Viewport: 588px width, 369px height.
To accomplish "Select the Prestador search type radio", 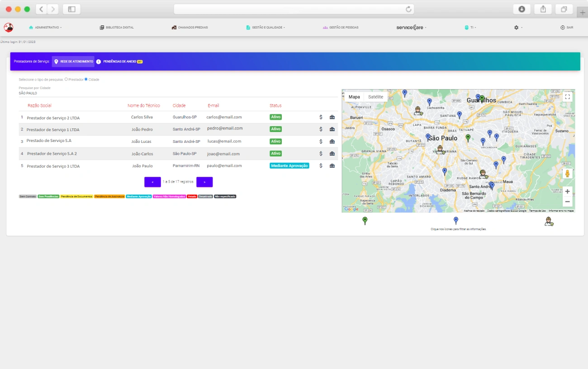I will 66,79.
